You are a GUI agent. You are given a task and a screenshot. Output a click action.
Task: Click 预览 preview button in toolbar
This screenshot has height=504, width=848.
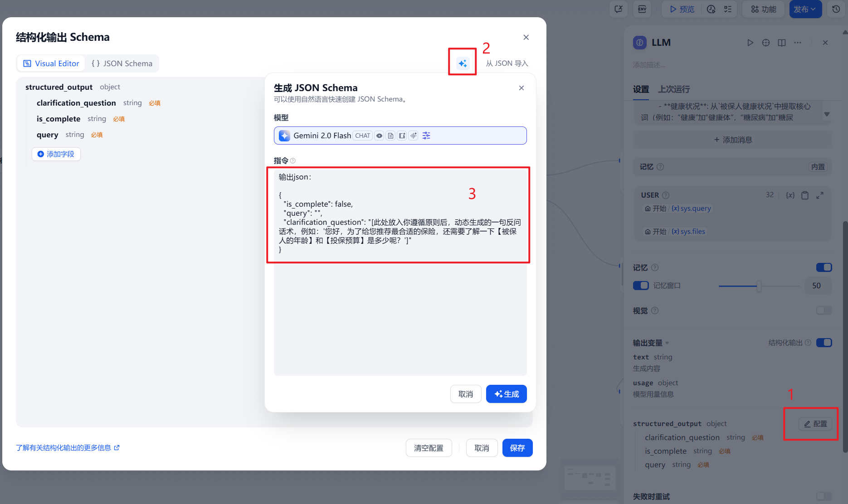click(x=682, y=9)
